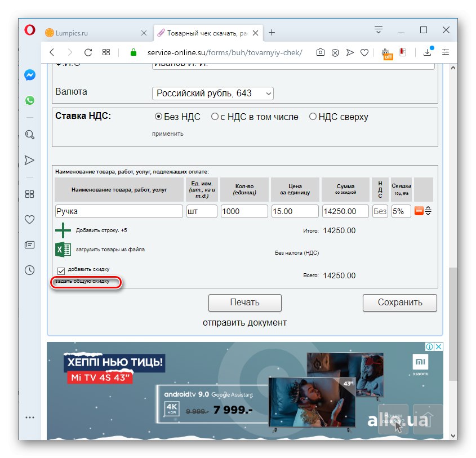Click the scrollbar down arrow
Viewport: 476px width, 458px height.
click(x=453, y=435)
